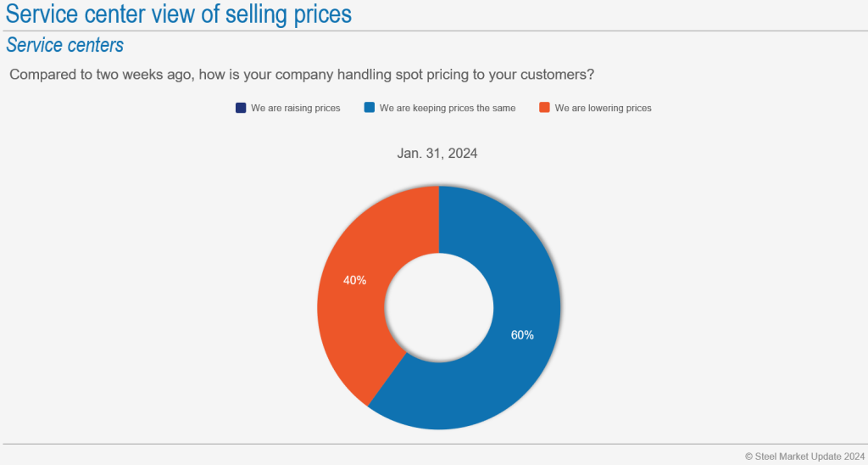Click the dark blue raising prices legend swatch
Viewport: 868px width, 465px height.
241,109
